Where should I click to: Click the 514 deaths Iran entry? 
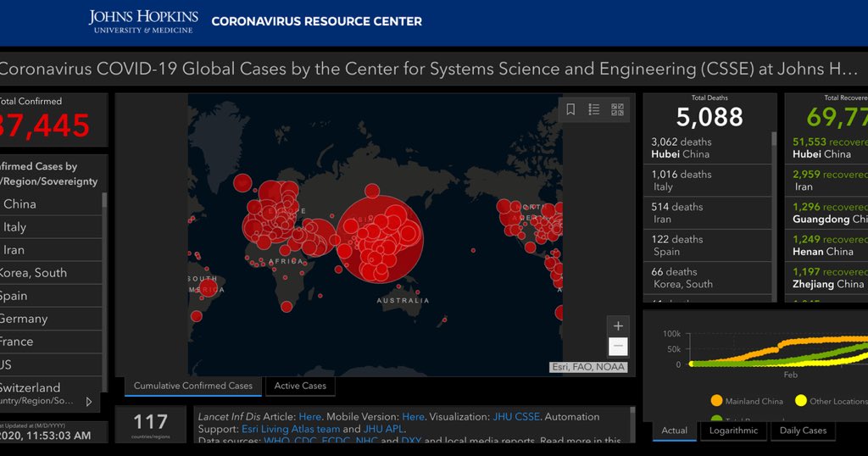tap(708, 213)
